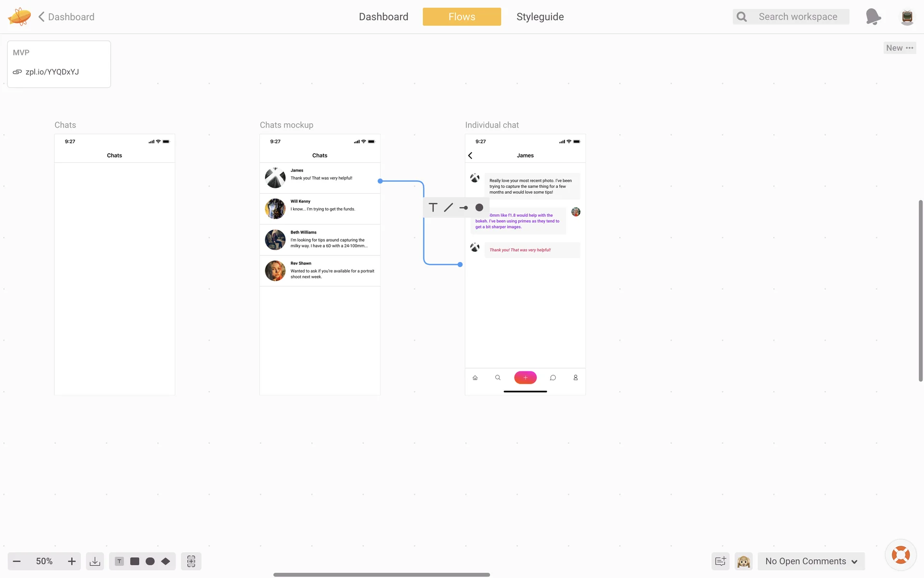Select the ellipse shape tool
The height and width of the screenshot is (578, 924).
[x=150, y=561]
